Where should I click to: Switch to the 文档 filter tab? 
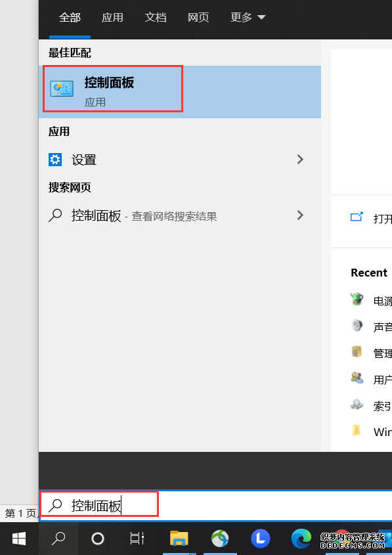tap(156, 17)
